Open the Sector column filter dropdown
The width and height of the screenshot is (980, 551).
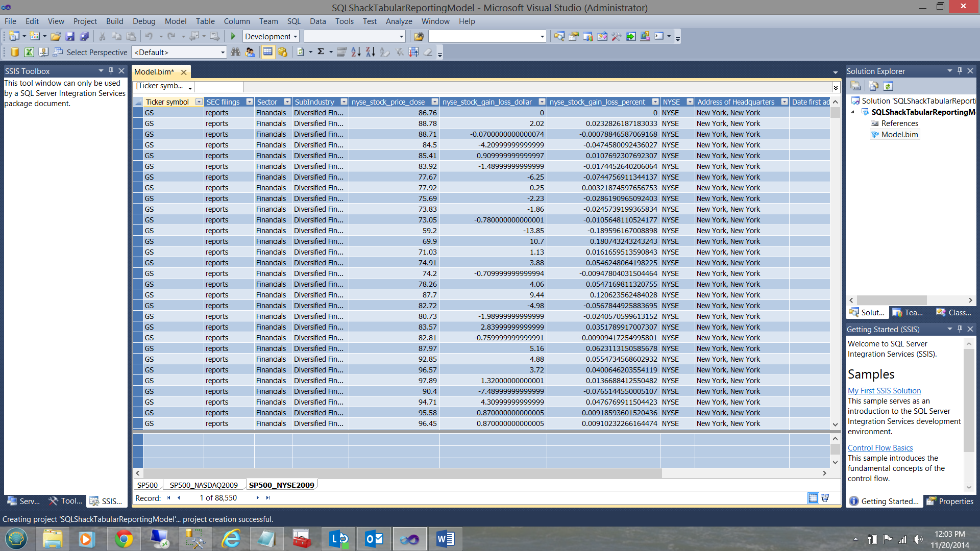[x=287, y=102]
